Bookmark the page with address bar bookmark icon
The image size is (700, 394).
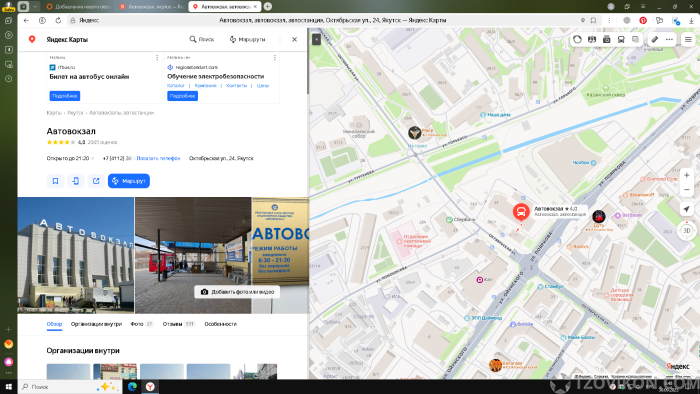[593, 20]
